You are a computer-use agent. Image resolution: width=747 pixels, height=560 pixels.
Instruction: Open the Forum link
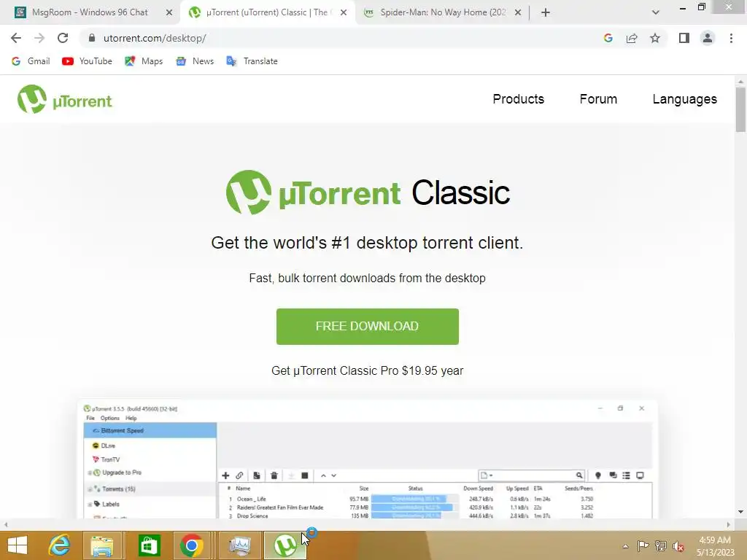click(598, 99)
